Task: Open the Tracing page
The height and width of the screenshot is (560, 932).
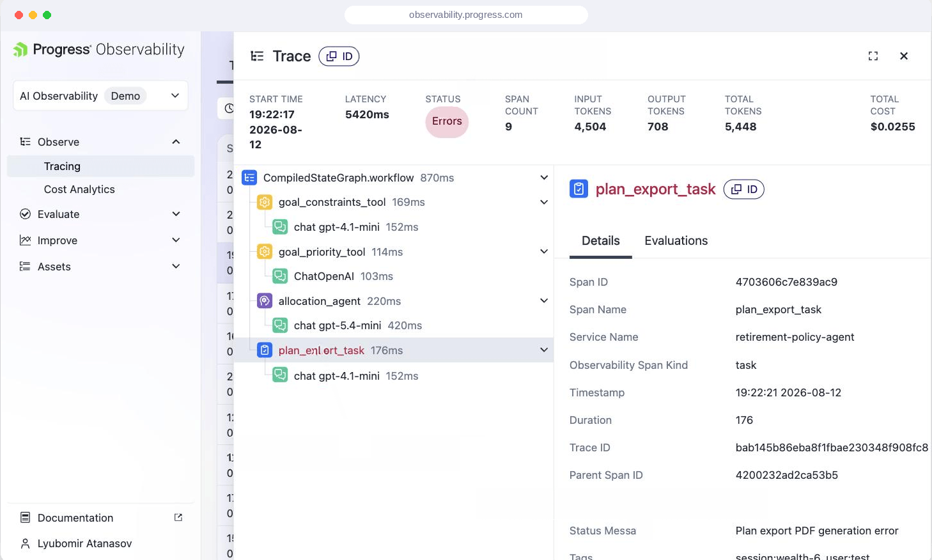Action: pos(100,166)
